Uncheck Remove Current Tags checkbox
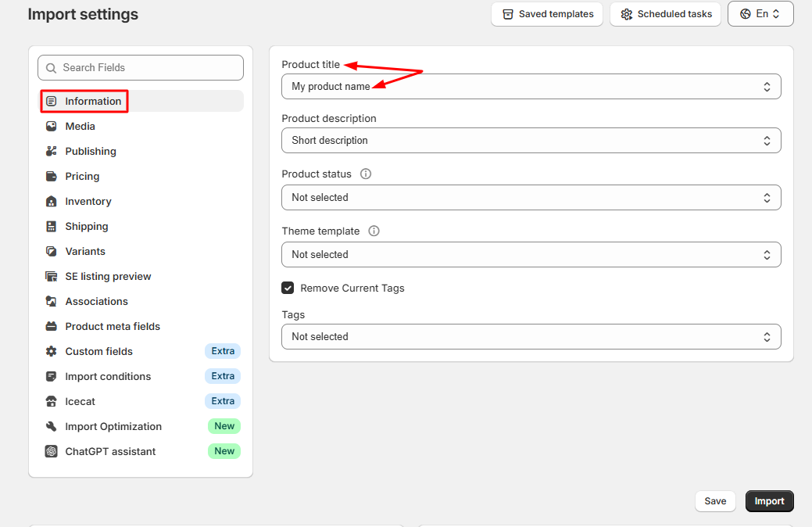Screen dimensions: 812x527 click(288, 288)
